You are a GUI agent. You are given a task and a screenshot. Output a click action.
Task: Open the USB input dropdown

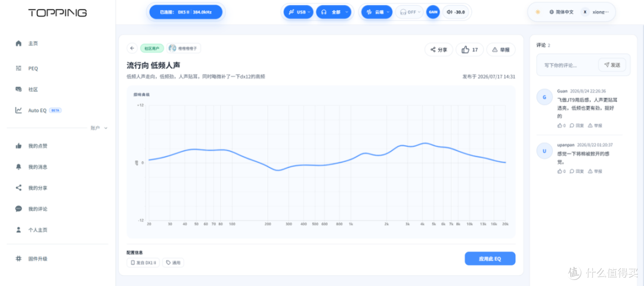[298, 13]
